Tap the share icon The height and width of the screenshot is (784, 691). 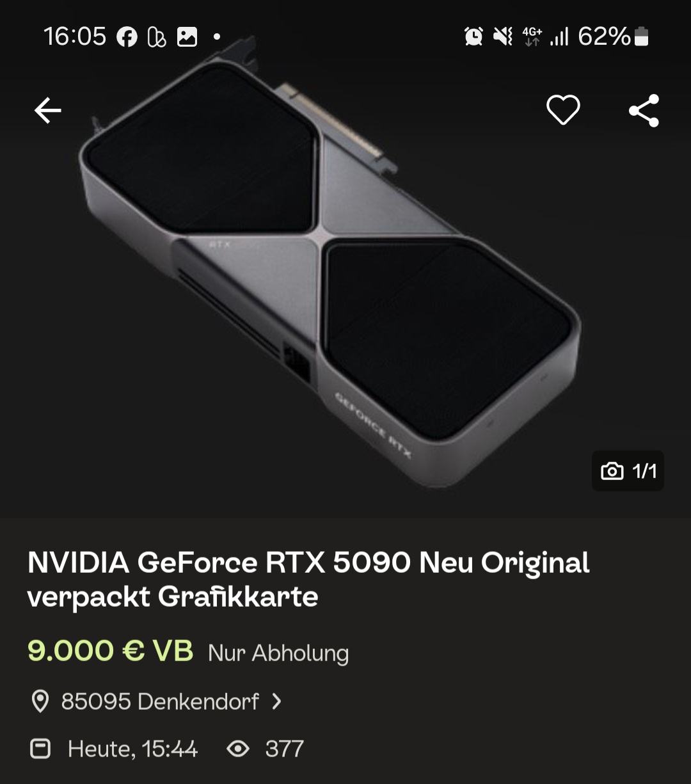[x=644, y=111]
